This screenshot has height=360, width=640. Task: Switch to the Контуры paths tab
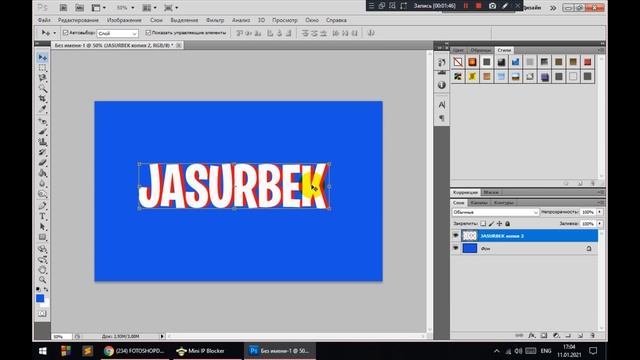click(503, 202)
